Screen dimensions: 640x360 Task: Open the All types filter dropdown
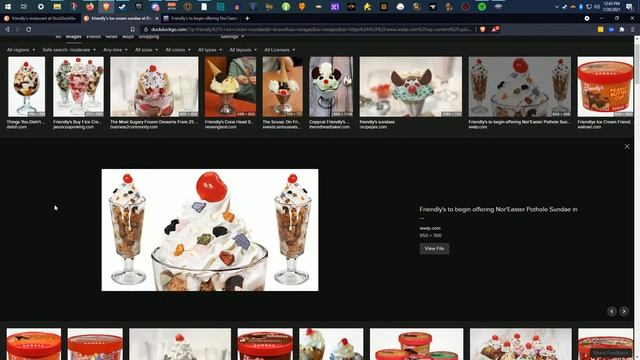210,50
